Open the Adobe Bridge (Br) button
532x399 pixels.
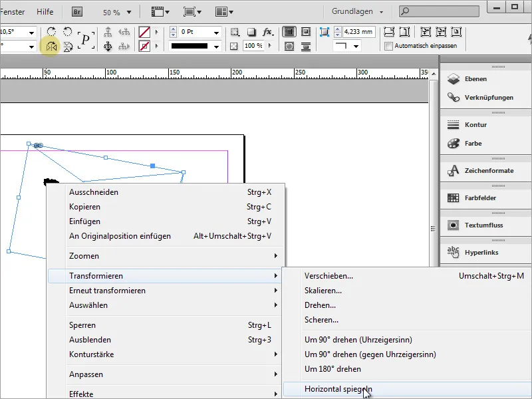[77, 12]
